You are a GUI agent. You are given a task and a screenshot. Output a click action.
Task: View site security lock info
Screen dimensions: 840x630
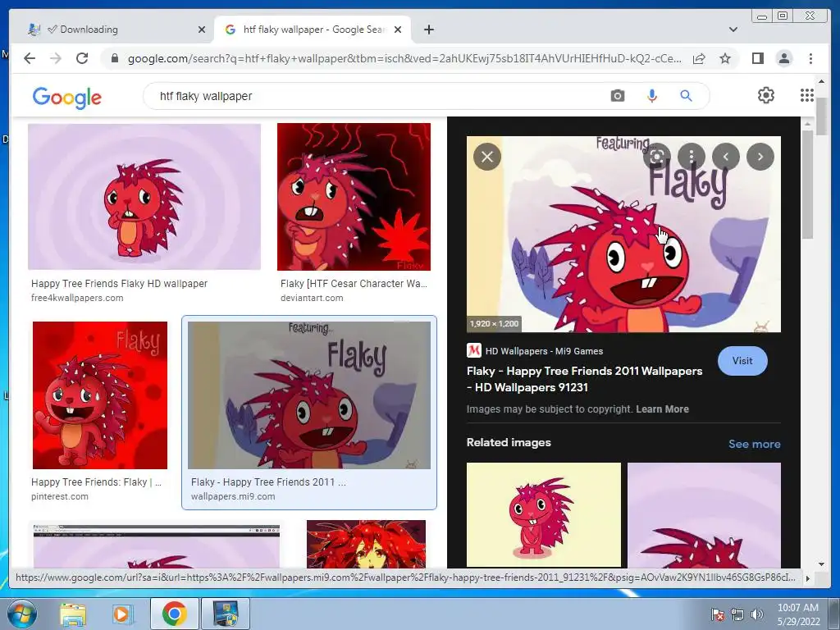click(x=114, y=58)
